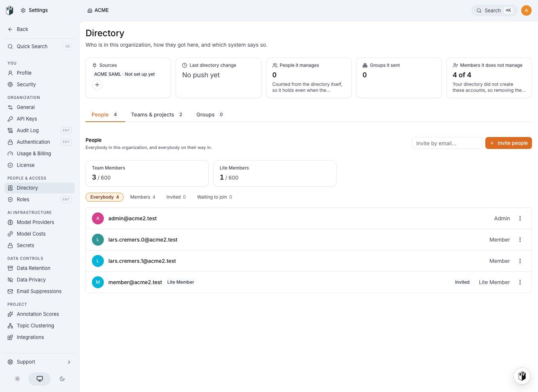Click the Invited status badge
538x392 pixels.
coord(462,282)
